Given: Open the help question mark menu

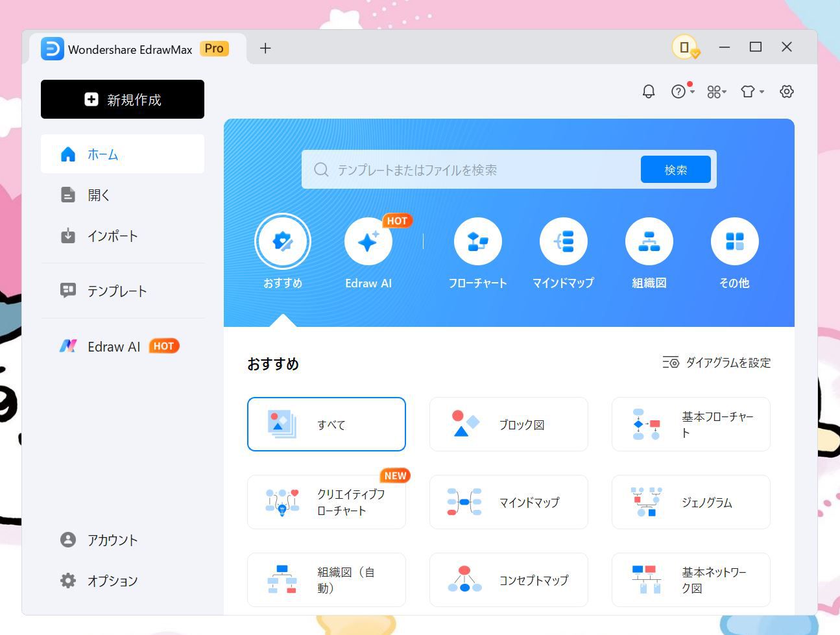Looking at the screenshot, I should [x=682, y=91].
